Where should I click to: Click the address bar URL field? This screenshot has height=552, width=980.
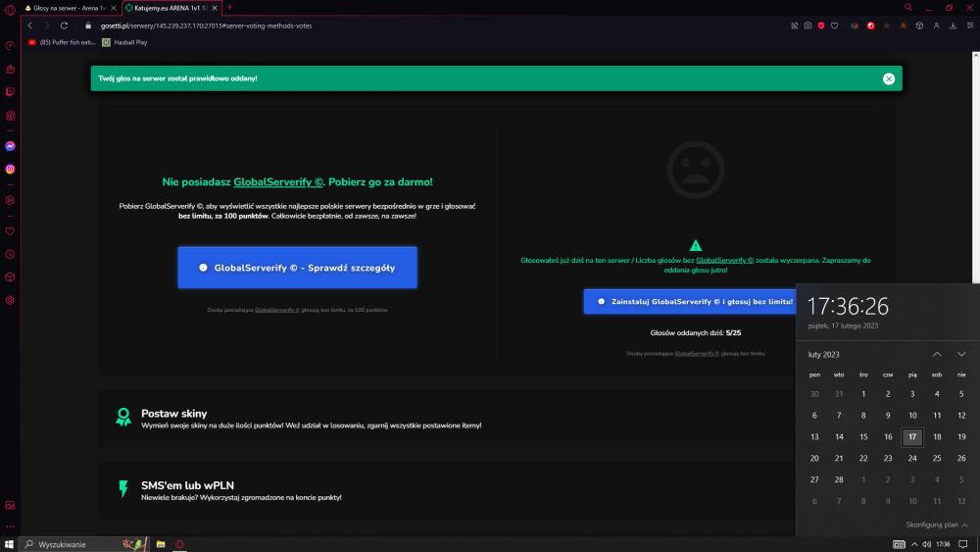(206, 25)
